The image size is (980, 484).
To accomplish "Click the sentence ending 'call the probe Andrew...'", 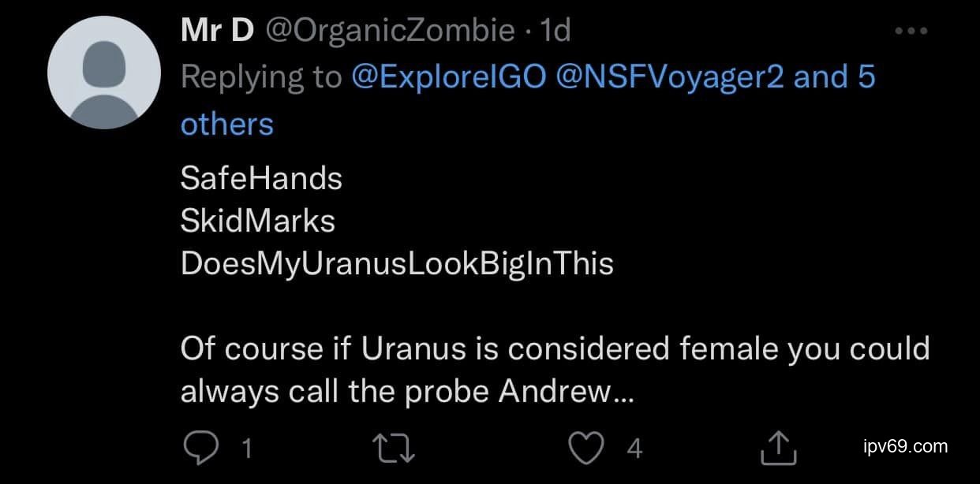I will (x=406, y=391).
